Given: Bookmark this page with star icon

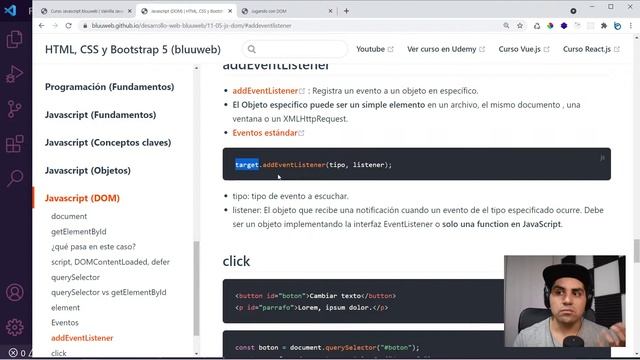Looking at the screenshot, I should point(520,25).
